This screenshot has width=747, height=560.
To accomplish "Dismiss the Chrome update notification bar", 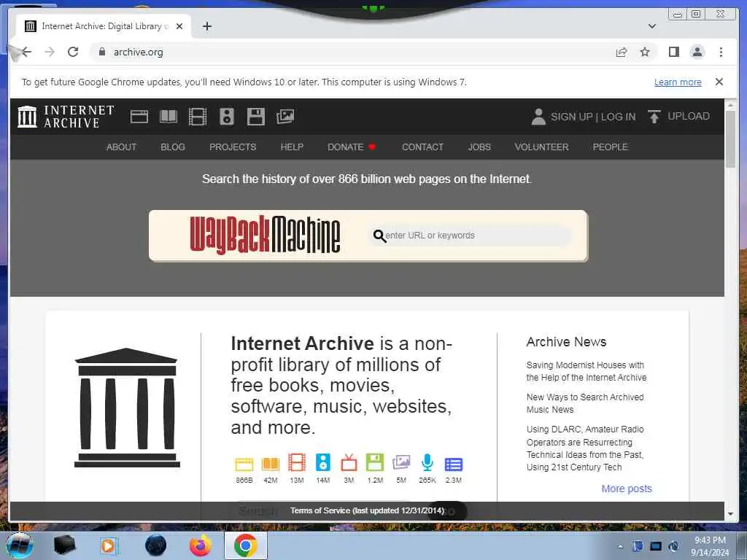I will click(719, 82).
